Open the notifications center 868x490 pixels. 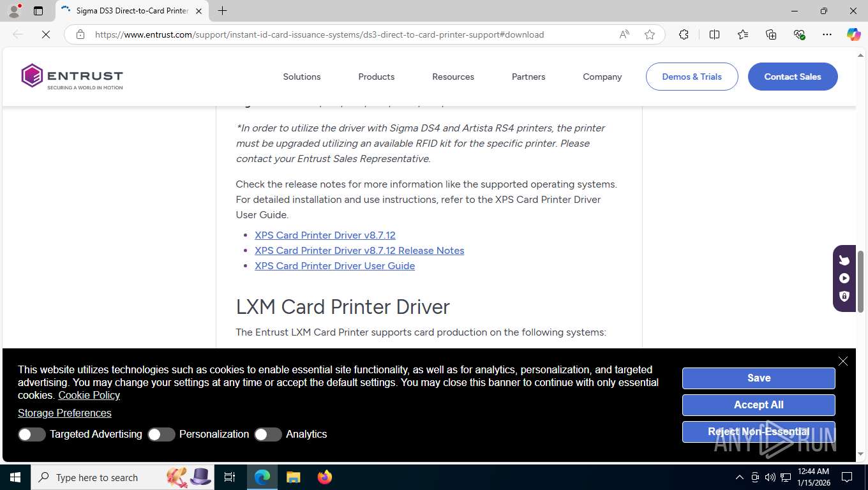pyautogui.click(x=847, y=477)
